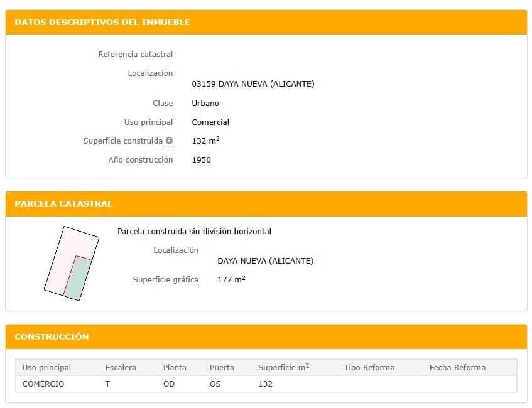Click the construction year 1950

coord(201,159)
